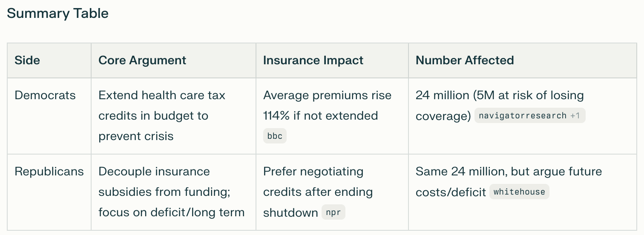Click the 'Extend health care tax credits' cell
The height and width of the screenshot is (235, 644).
161,95
